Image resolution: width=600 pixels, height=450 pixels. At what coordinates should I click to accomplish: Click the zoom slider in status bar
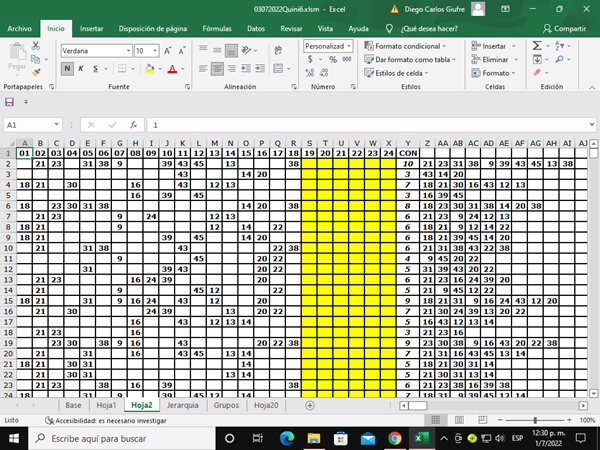click(x=536, y=420)
